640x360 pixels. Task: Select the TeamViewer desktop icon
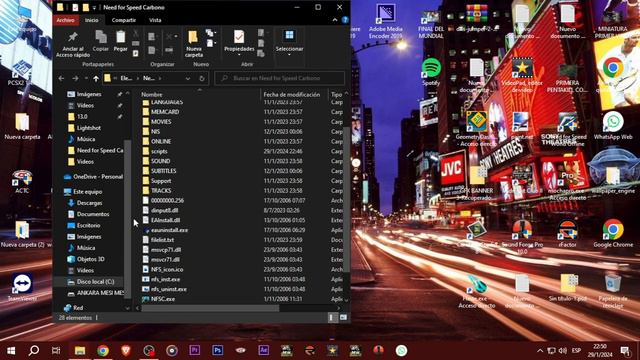(x=22, y=288)
